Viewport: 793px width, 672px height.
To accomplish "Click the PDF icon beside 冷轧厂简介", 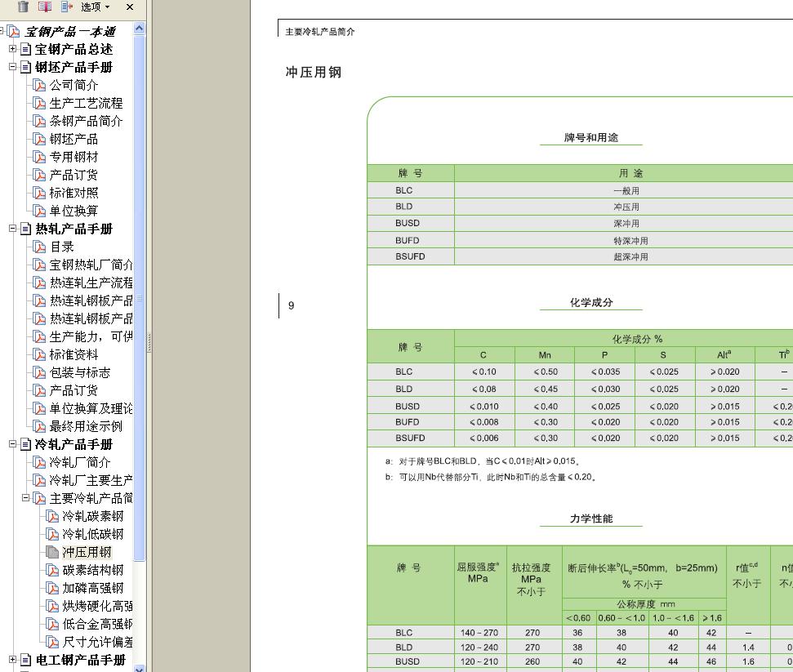I will (x=39, y=462).
